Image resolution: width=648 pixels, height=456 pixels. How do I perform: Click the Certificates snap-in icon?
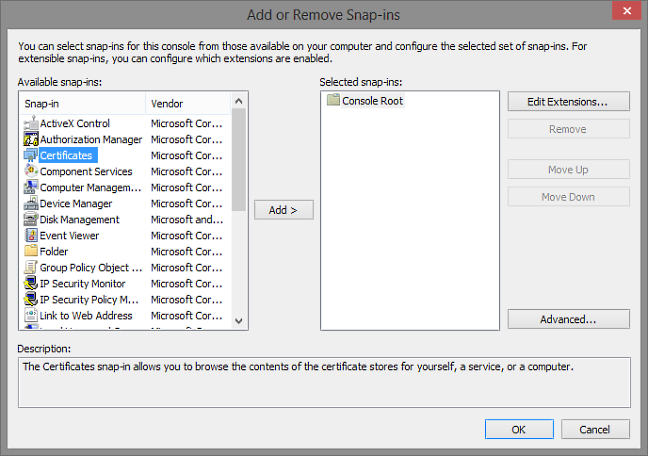pos(30,156)
